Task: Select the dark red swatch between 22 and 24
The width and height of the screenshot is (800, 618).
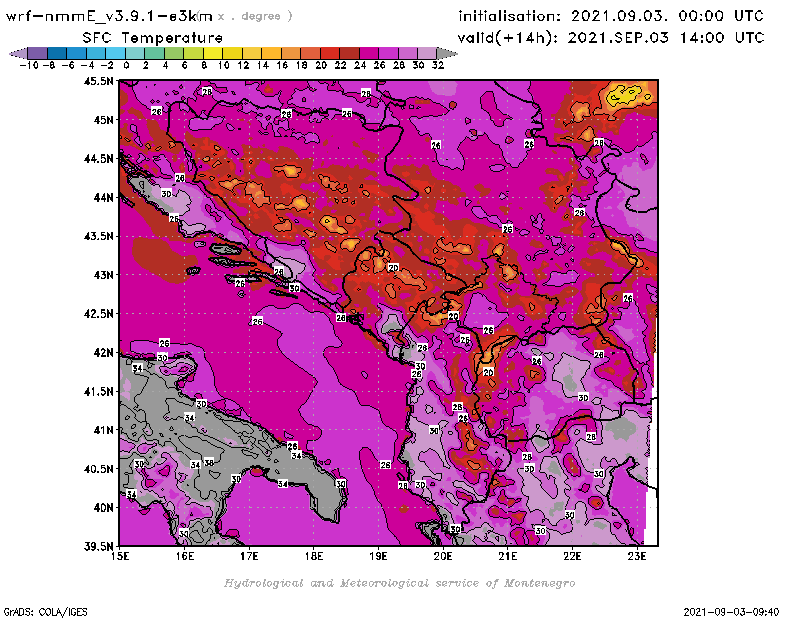Action: 349,53
